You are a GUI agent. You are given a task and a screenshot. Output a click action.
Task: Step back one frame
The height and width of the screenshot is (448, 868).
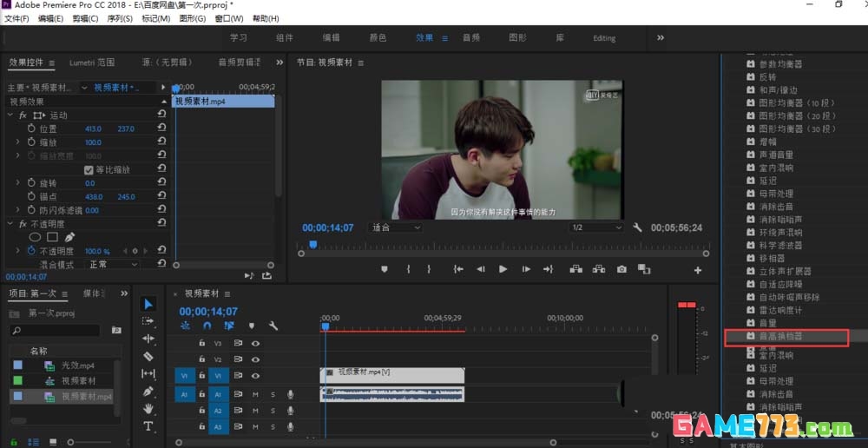click(481, 269)
